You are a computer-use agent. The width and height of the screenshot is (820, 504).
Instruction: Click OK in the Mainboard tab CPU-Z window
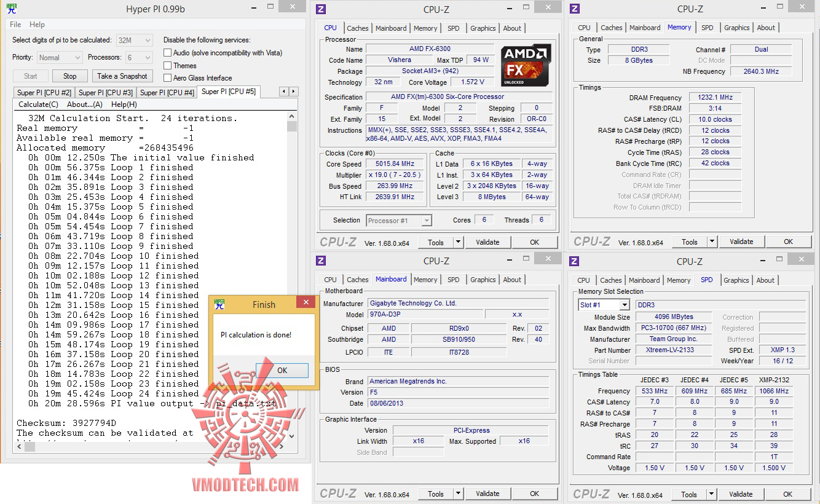click(x=535, y=494)
